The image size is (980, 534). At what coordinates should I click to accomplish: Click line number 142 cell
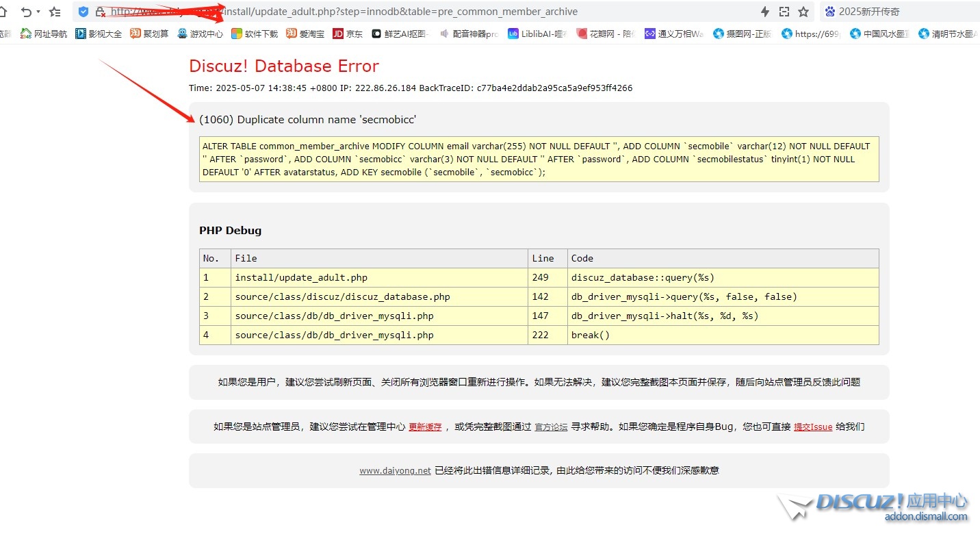547,296
